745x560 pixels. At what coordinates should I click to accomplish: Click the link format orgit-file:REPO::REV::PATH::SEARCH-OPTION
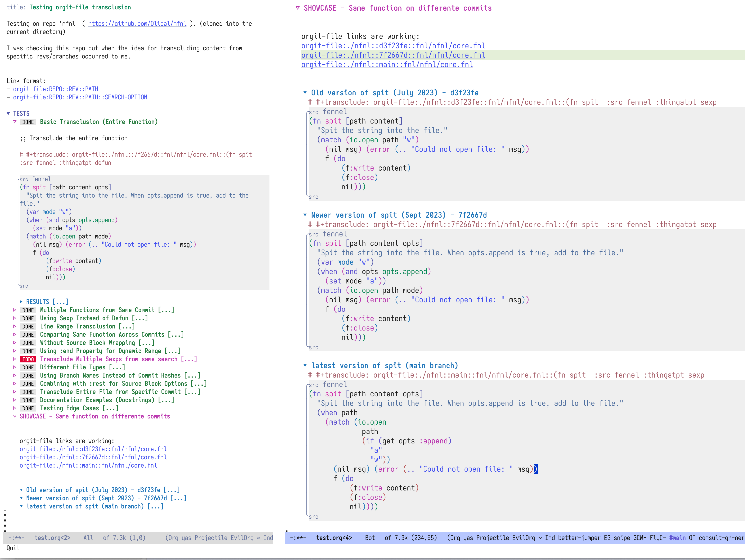pos(80,97)
